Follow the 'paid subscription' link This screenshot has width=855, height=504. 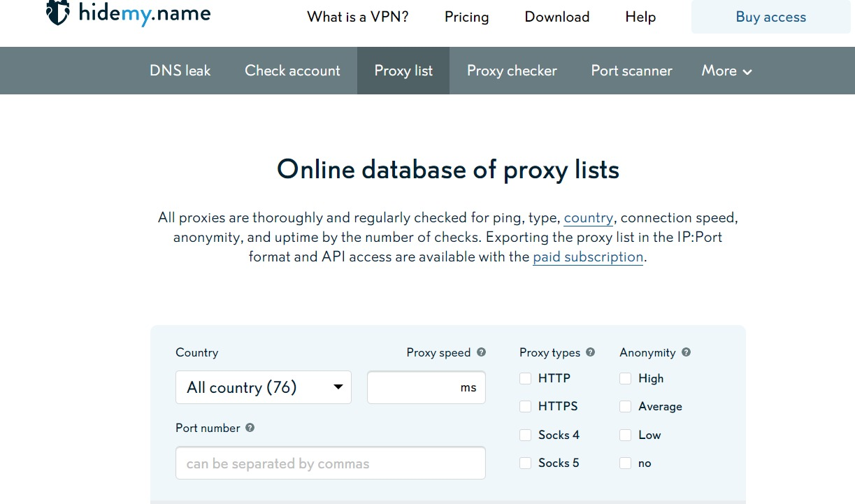point(588,257)
